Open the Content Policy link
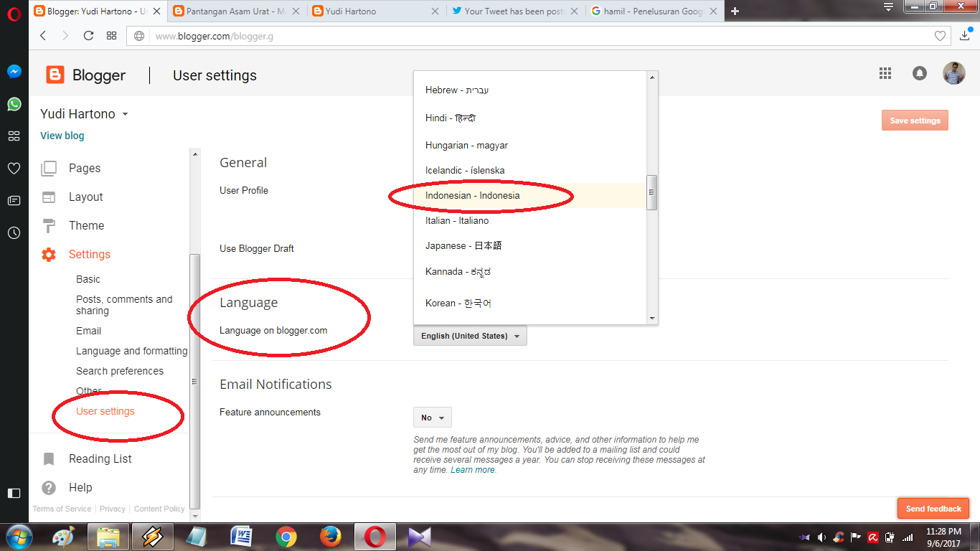The height and width of the screenshot is (551, 980). [x=159, y=509]
